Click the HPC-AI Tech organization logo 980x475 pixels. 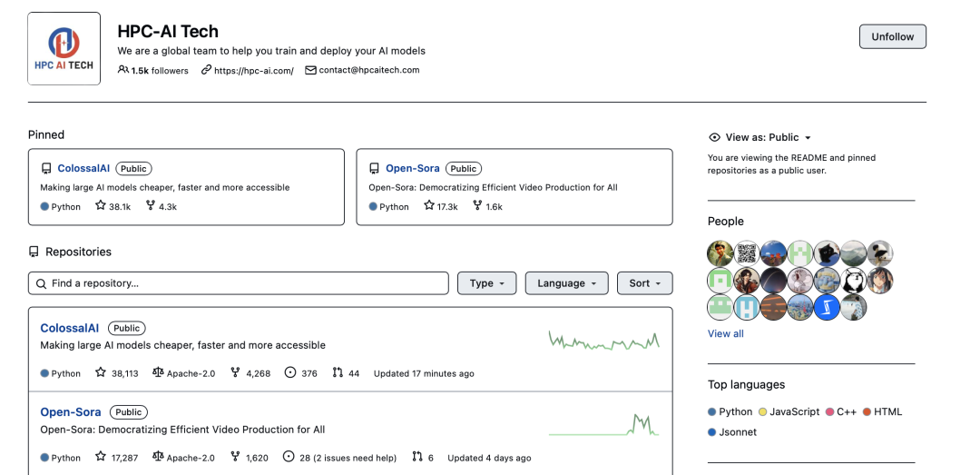coord(64,49)
